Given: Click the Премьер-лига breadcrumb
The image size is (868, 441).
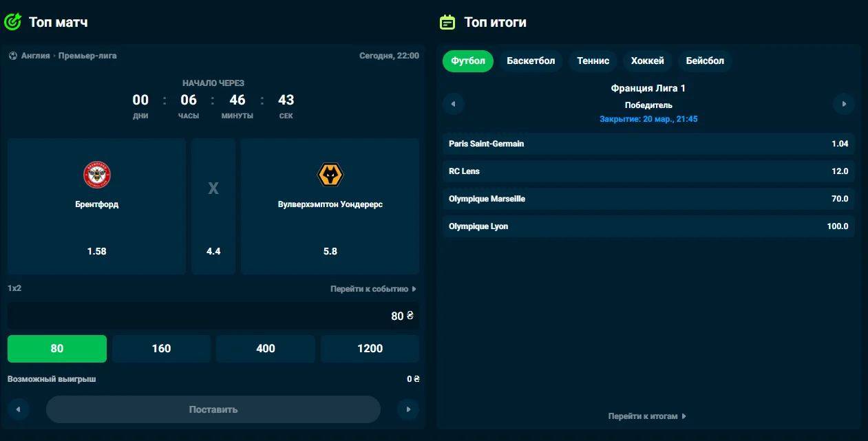Looking at the screenshot, I should 87,56.
